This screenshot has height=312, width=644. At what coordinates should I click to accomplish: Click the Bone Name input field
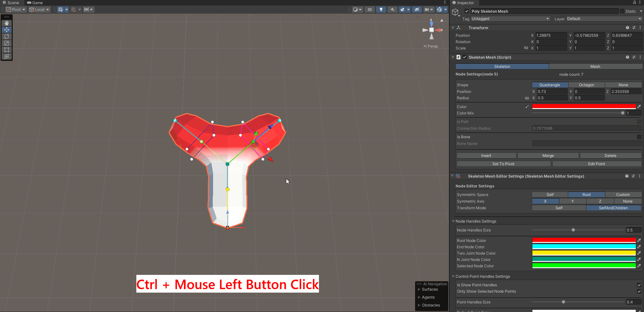[x=586, y=144]
